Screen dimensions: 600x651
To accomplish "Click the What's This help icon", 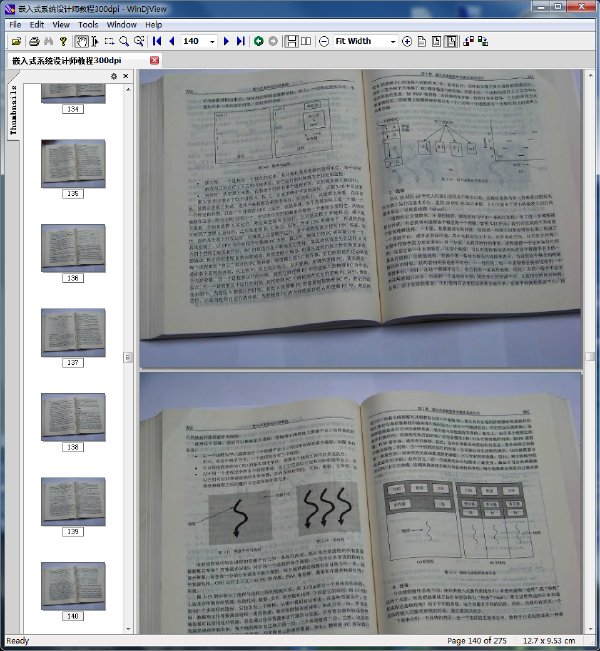I will [x=63, y=41].
